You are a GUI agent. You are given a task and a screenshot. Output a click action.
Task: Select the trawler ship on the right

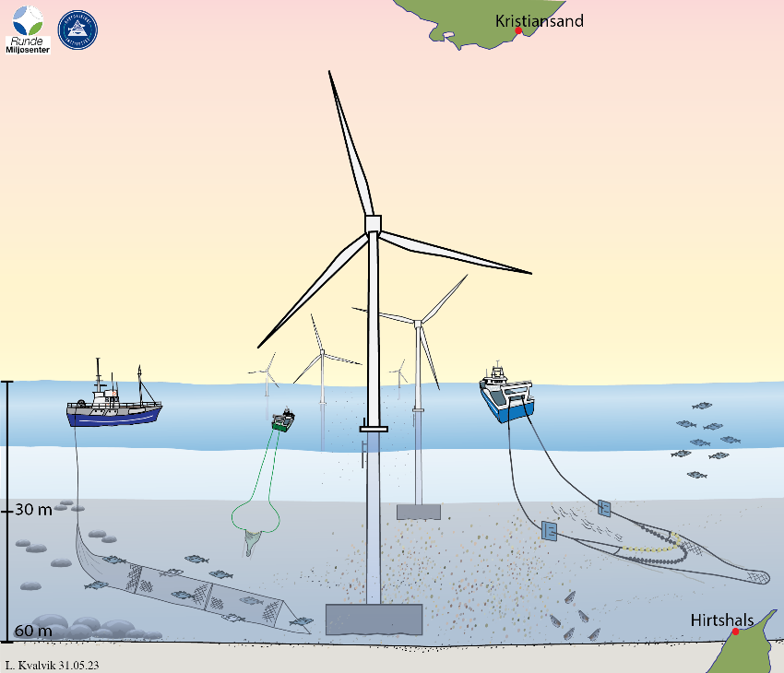[x=506, y=398]
